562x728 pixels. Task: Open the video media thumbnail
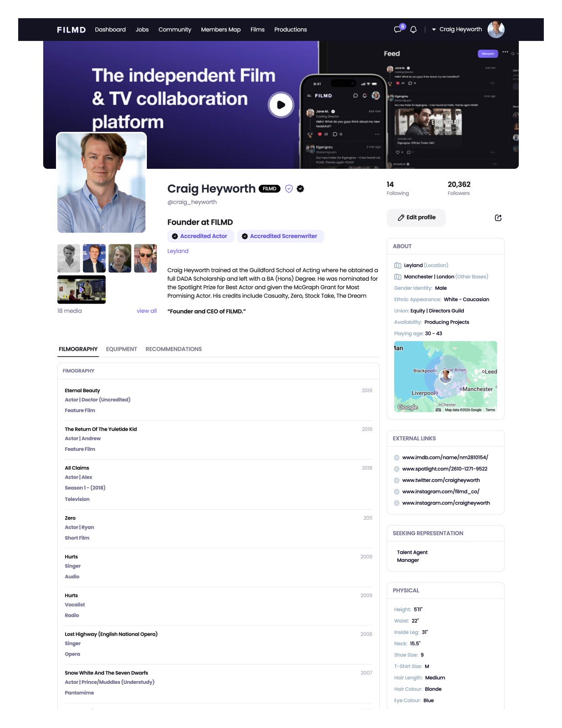(x=81, y=289)
